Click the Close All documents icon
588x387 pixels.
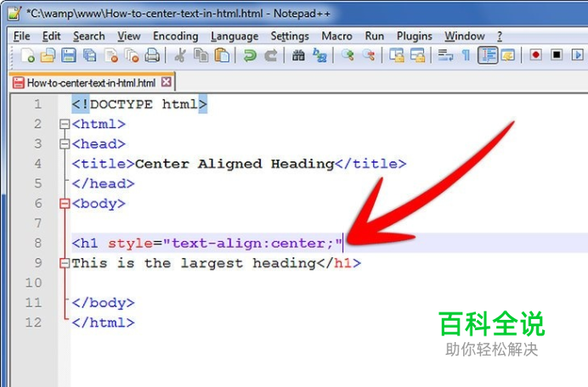click(132, 55)
